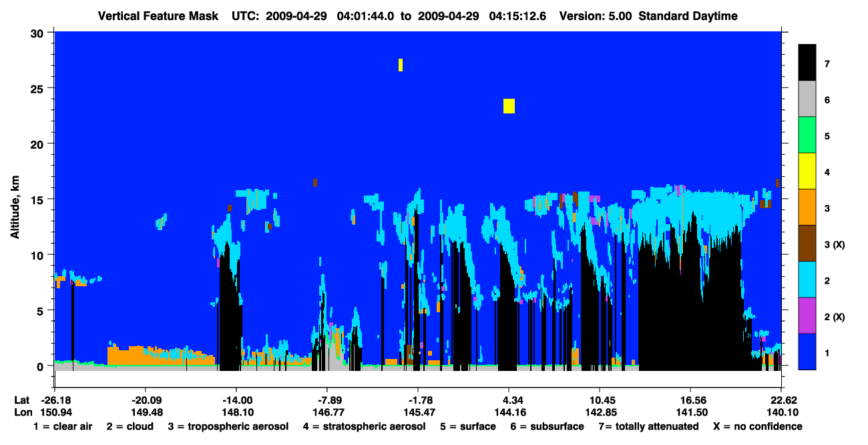The width and height of the screenshot is (868, 445).
Task: Click the black legend swatch labeled 7
Action: tap(807, 63)
